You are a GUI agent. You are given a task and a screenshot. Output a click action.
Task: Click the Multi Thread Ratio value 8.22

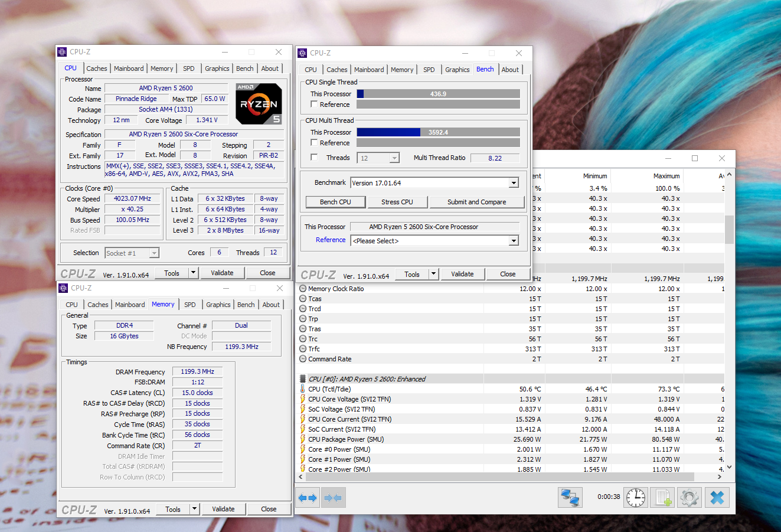[495, 158]
